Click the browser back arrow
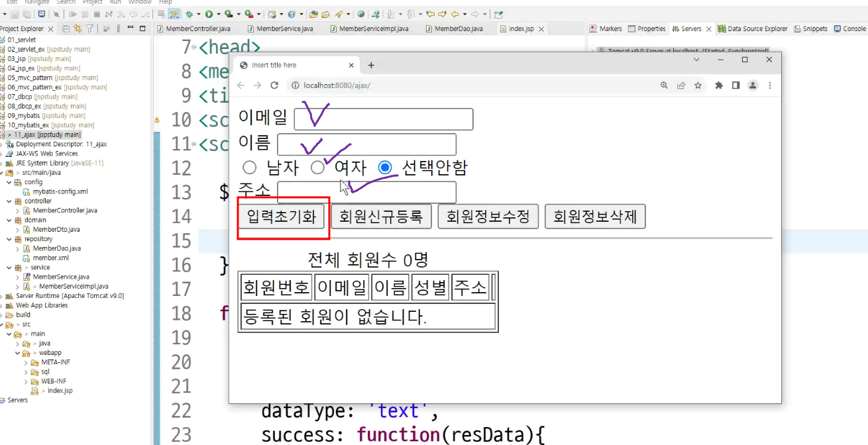Viewport: 868px width, 445px height. [241, 85]
